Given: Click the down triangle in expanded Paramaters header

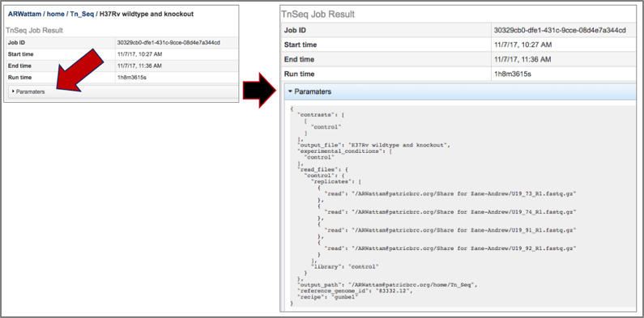Looking at the screenshot, I should [x=290, y=91].
